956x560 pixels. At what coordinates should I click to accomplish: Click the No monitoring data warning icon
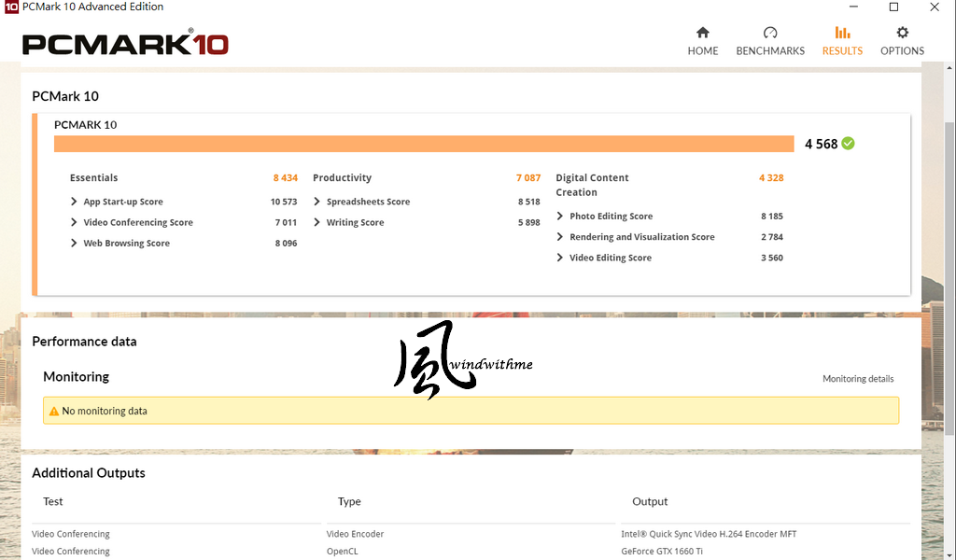pos(53,412)
